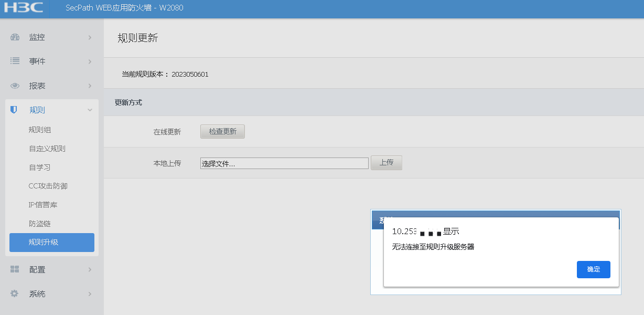Go to 规则组 submenu item
The image size is (644, 315).
click(x=40, y=130)
